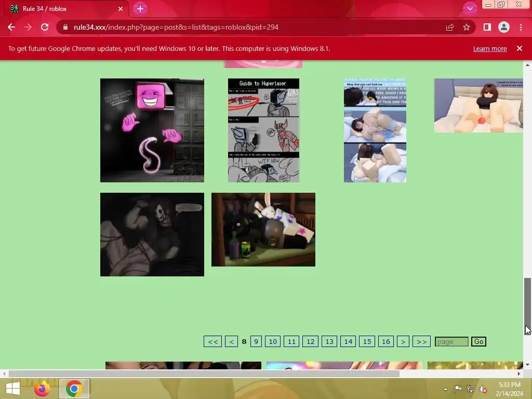The height and width of the screenshot is (399, 532).
Task: Open the Windows Start menu
Action: click(13, 389)
